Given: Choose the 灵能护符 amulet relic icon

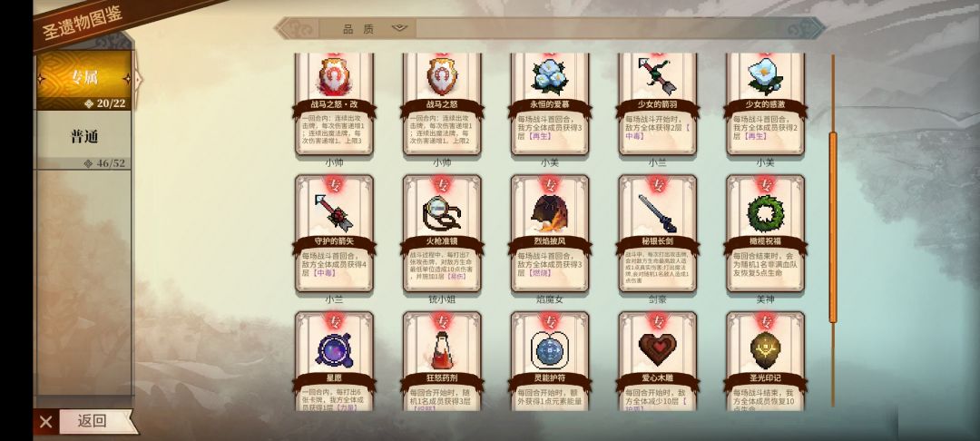Looking at the screenshot, I should 550,349.
